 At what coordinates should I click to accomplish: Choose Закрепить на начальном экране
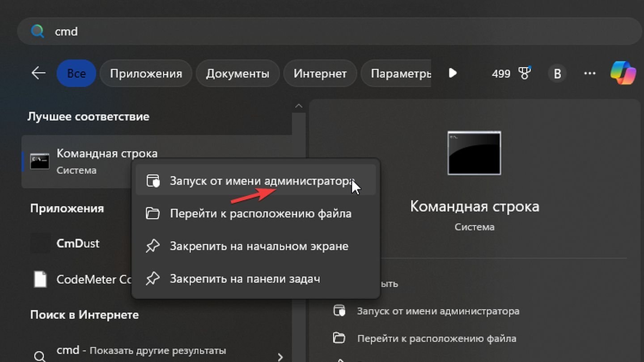tap(256, 246)
